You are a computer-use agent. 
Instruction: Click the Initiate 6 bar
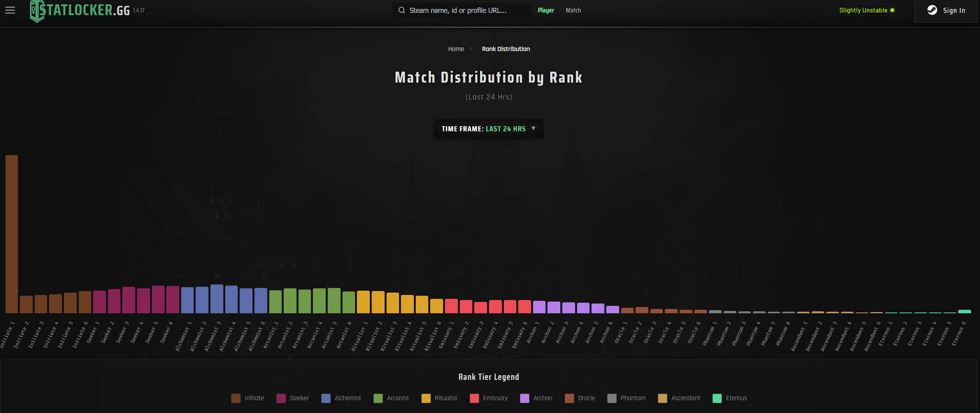(85, 302)
